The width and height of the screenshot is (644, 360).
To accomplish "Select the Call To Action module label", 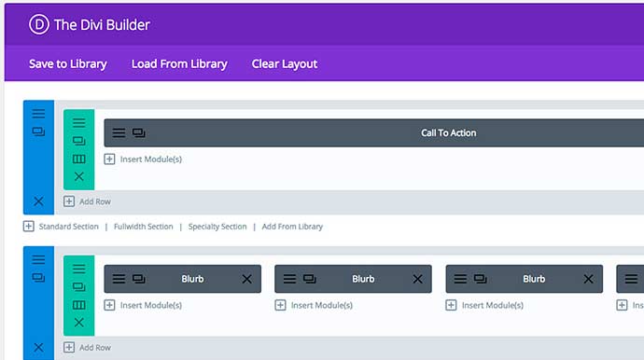I will point(449,132).
